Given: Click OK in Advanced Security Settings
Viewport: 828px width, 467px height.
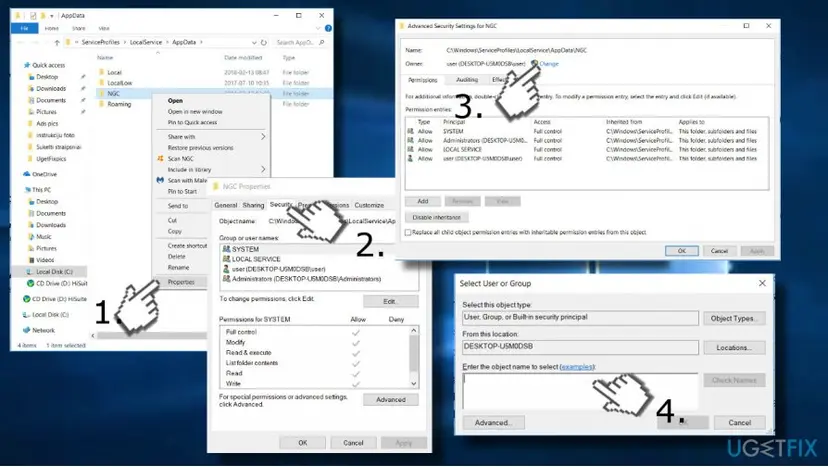Looking at the screenshot, I should point(682,251).
